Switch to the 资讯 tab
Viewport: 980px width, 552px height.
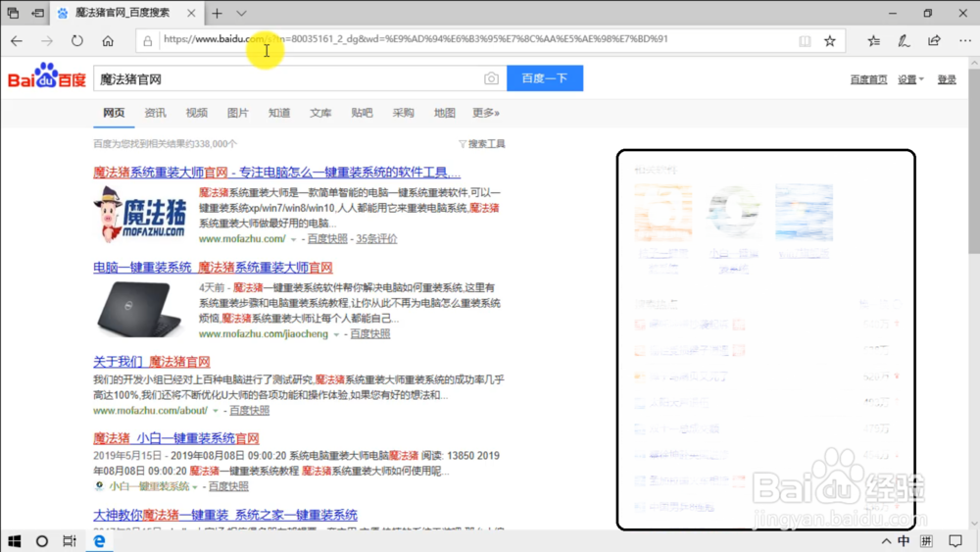(x=155, y=113)
